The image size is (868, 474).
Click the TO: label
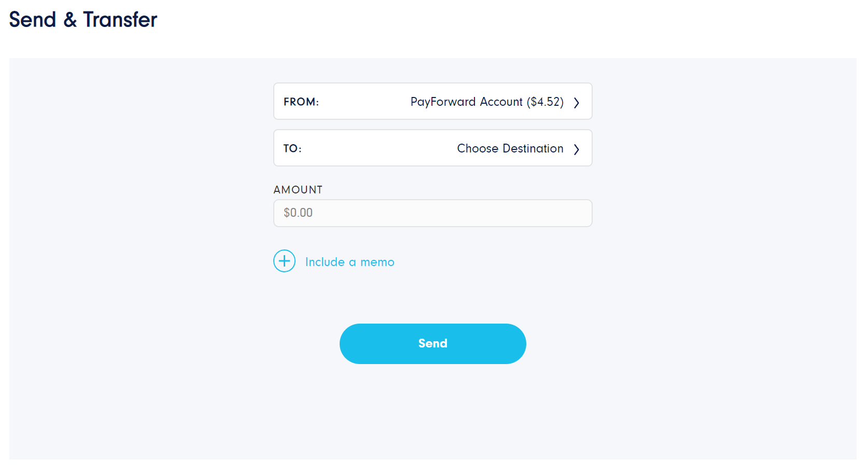[292, 148]
